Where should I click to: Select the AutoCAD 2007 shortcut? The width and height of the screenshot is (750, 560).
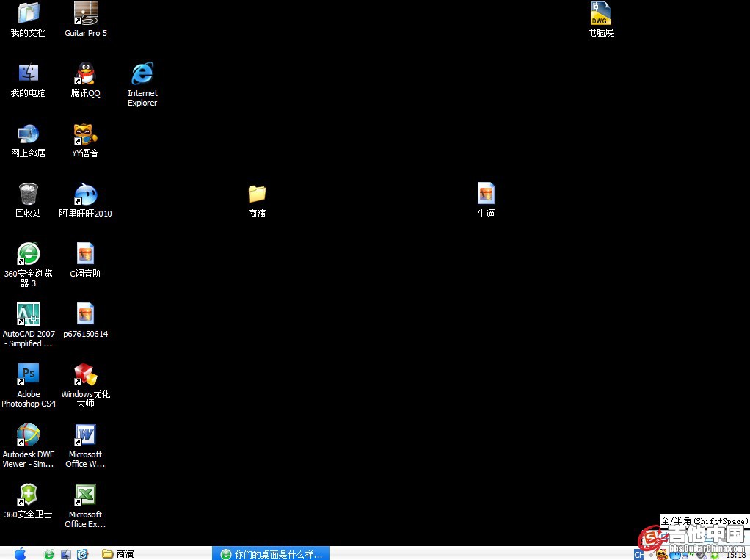28,325
